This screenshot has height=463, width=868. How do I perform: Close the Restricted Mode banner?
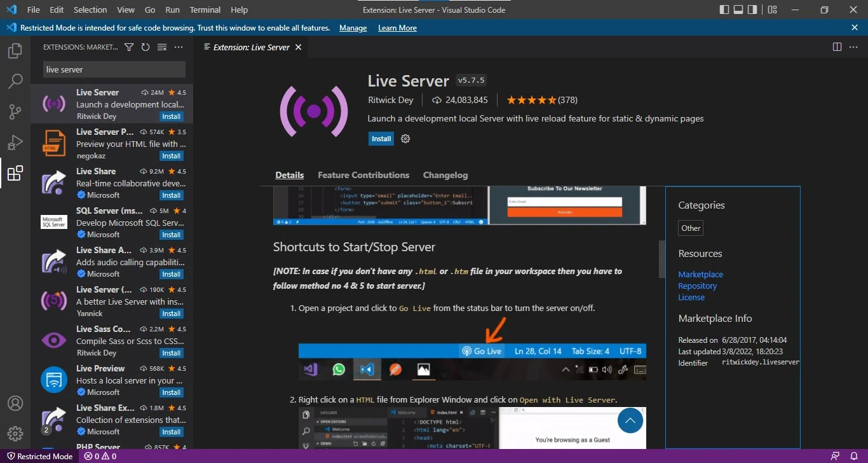pyautogui.click(x=855, y=27)
